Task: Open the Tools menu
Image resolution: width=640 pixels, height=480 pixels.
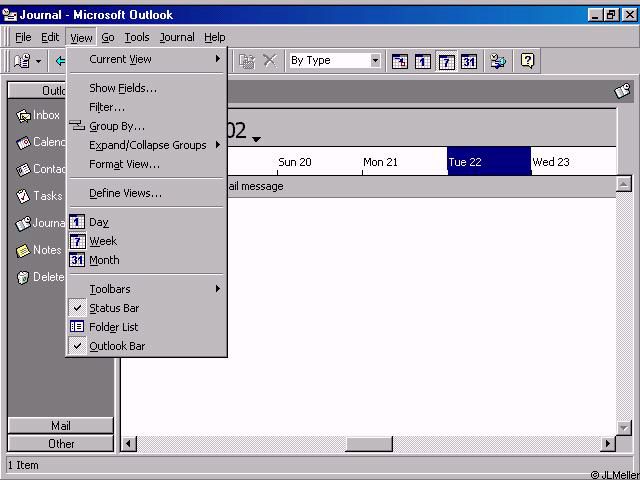Action: [x=137, y=38]
